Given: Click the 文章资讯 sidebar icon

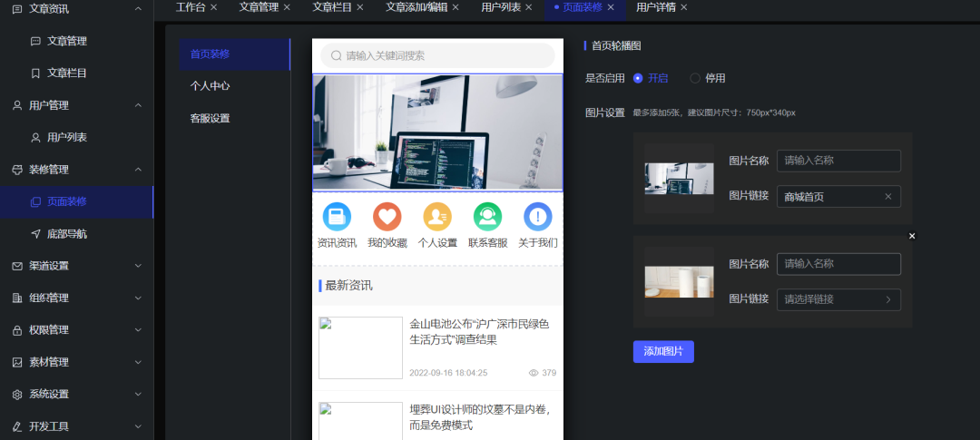Looking at the screenshot, I should click(17, 9).
